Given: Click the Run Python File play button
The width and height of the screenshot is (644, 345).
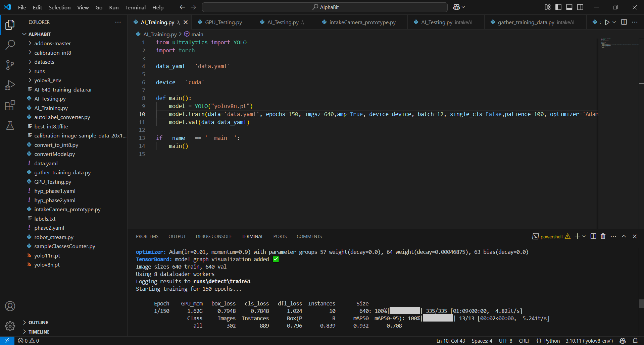Looking at the screenshot, I should (x=607, y=22).
